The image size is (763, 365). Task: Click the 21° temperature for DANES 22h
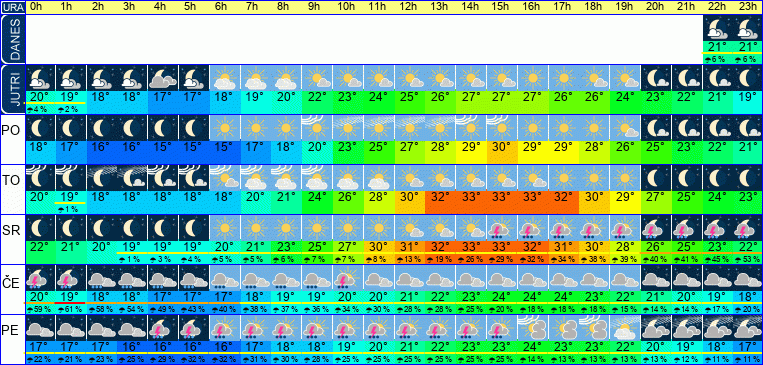coord(718,47)
